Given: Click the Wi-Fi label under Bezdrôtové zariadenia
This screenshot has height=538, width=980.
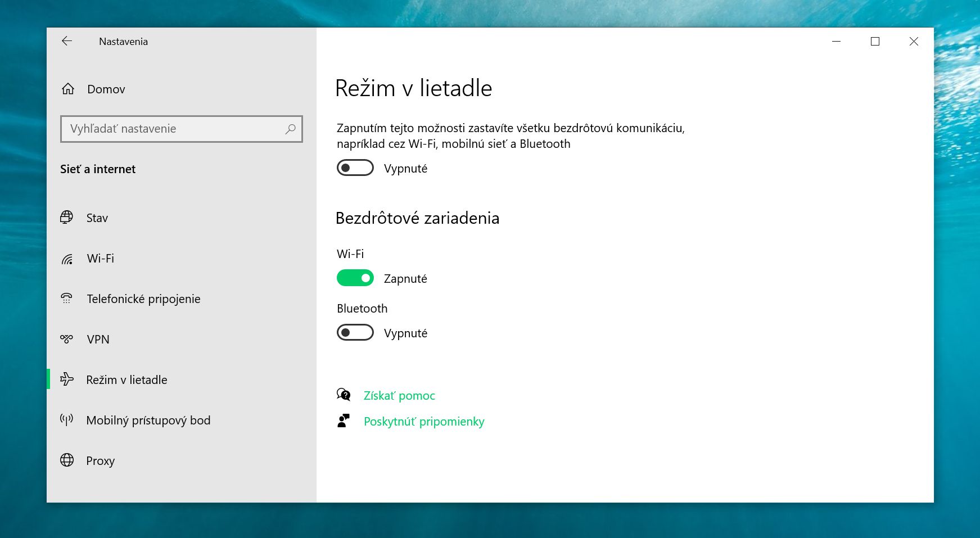Looking at the screenshot, I should click(x=350, y=254).
